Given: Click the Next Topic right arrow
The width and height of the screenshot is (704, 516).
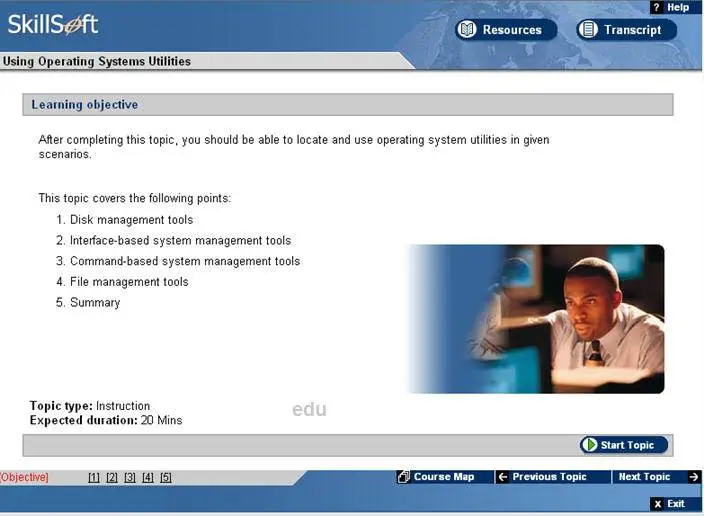Looking at the screenshot, I should [693, 476].
